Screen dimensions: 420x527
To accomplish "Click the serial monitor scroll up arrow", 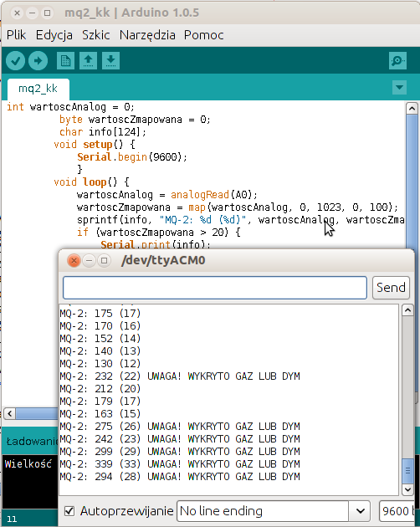I will (x=407, y=310).
